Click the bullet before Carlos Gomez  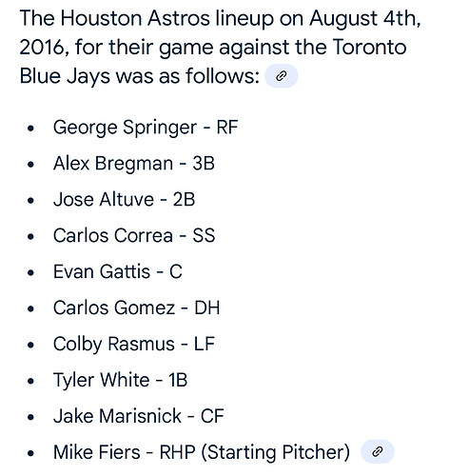tap(30, 308)
